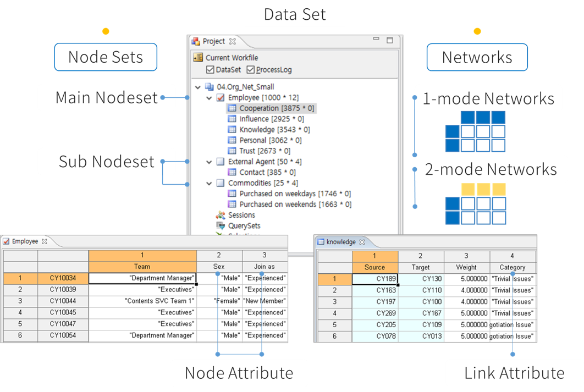The image size is (584, 392).
Task: Click the Cooperation network table icon
Action: point(232,108)
